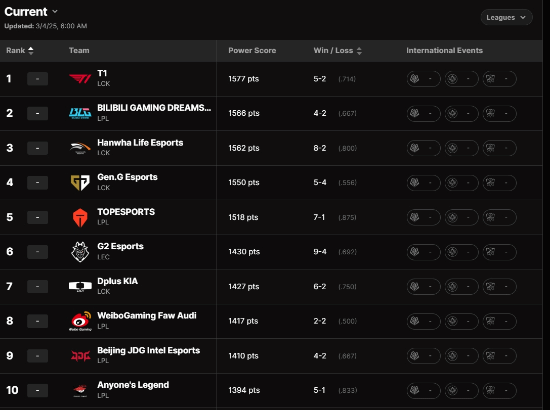Click the Team column header

(x=79, y=51)
